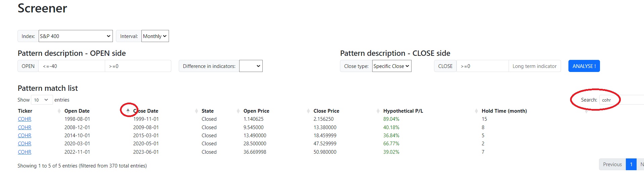The image size is (644, 185).
Task: Change Show entries count dropdown
Action: (42, 100)
